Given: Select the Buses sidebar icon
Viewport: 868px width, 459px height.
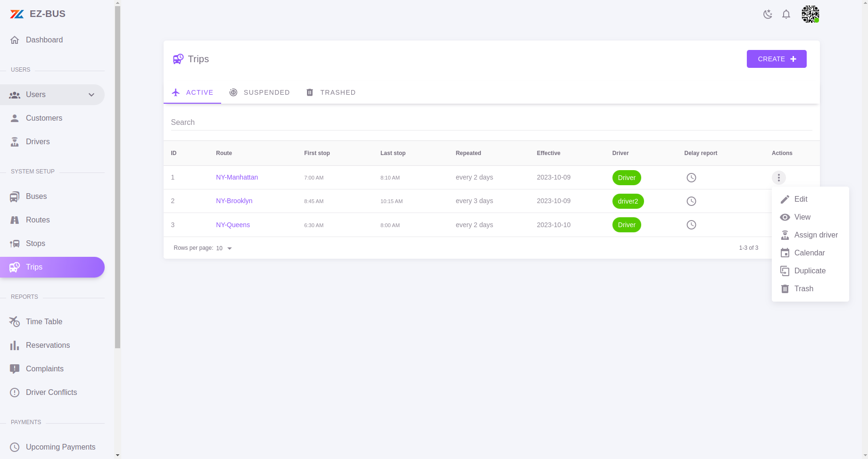Looking at the screenshot, I should (x=15, y=197).
